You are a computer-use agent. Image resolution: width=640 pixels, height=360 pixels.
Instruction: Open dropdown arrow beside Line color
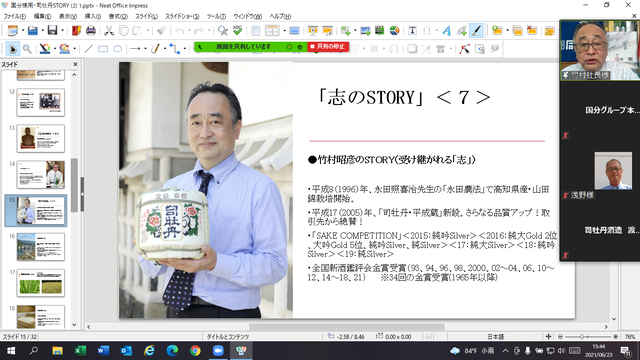tap(55, 49)
